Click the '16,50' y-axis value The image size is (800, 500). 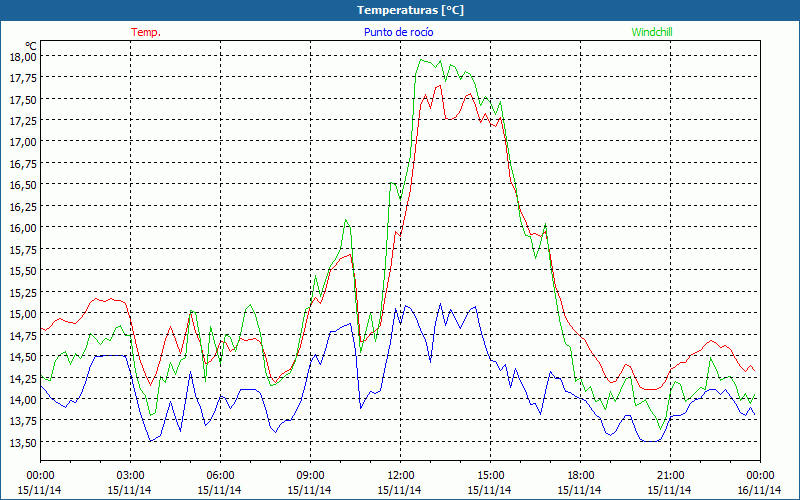coord(23,185)
